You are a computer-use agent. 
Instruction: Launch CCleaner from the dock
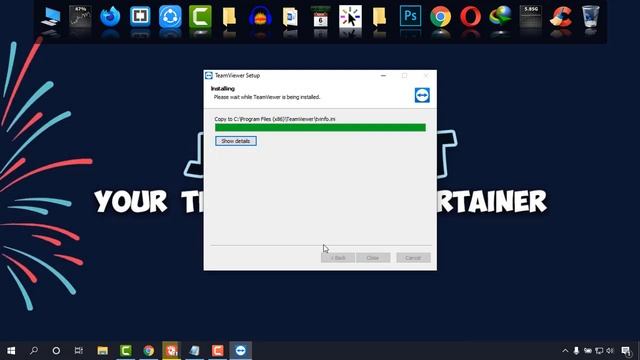(x=560, y=17)
